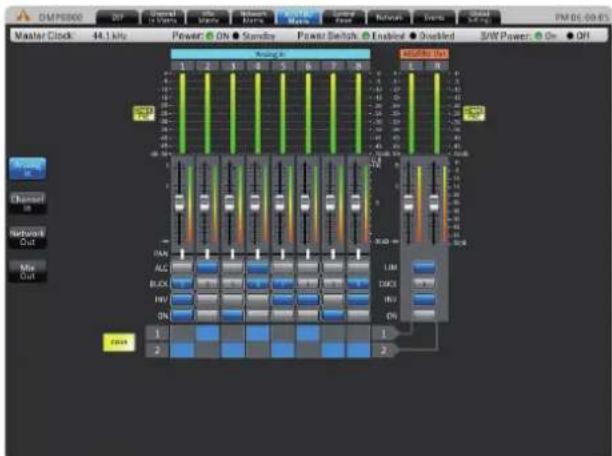Click the PAN control for channel 7
Screen dimensions: 612x456
(x=333, y=254)
